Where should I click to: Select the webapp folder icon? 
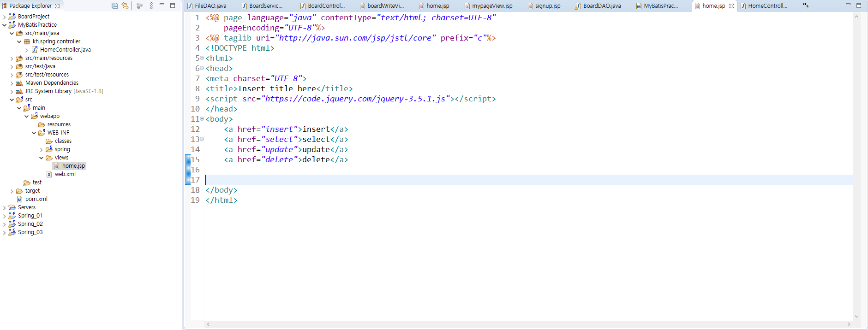coord(34,116)
